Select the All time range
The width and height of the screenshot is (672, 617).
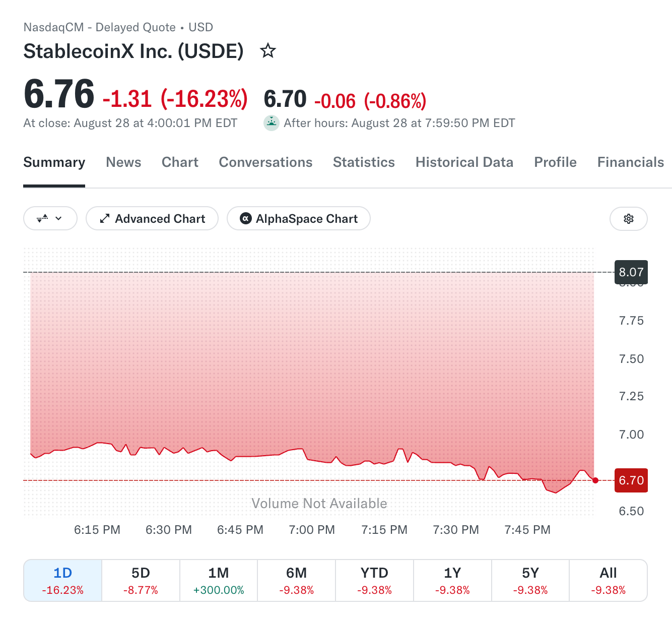pyautogui.click(x=608, y=580)
